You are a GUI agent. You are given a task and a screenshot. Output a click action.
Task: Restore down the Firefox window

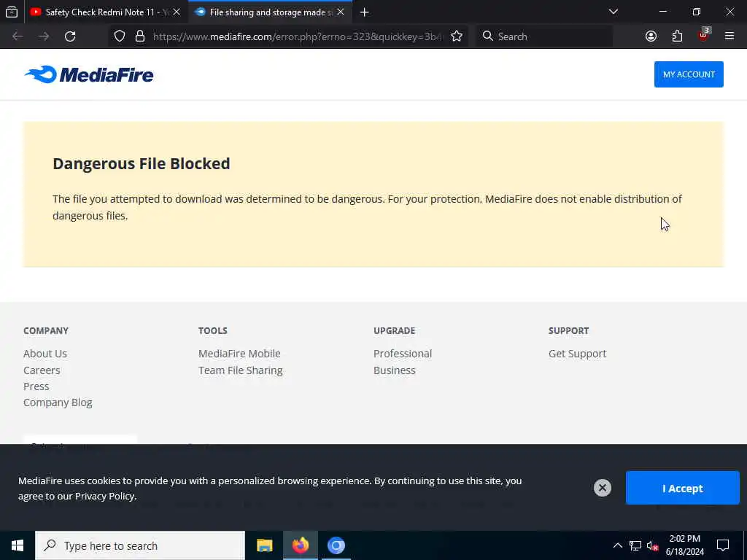(x=696, y=12)
